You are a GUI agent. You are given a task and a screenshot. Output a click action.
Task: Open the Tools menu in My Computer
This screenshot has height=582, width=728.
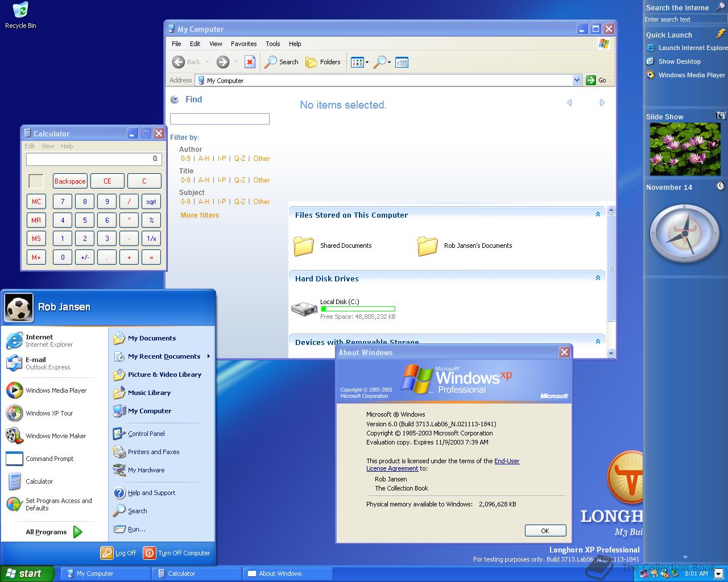pos(273,44)
